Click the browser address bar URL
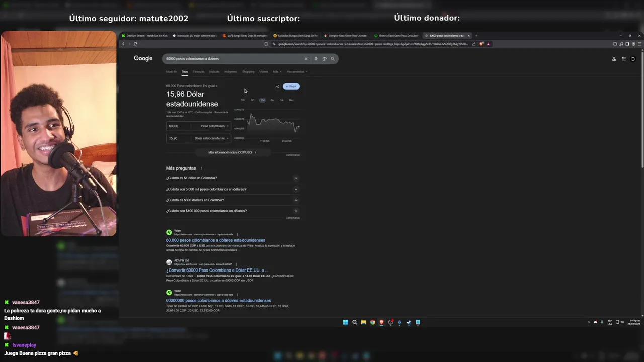The height and width of the screenshot is (362, 644). click(372, 44)
